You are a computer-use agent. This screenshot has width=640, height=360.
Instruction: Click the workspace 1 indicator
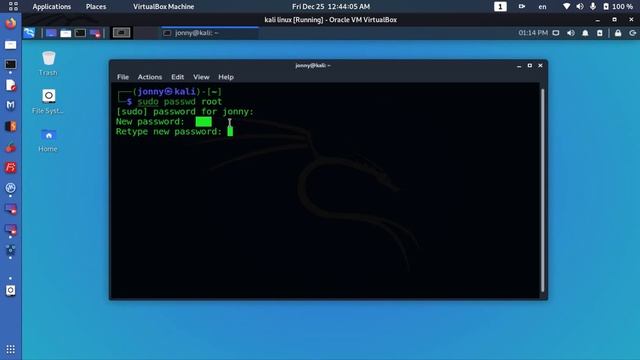pyautogui.click(x=500, y=7)
